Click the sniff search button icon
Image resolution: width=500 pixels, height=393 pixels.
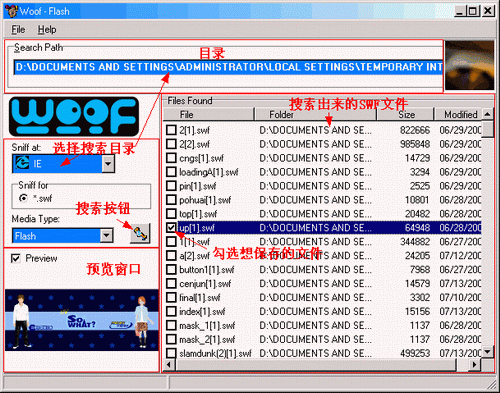140,233
